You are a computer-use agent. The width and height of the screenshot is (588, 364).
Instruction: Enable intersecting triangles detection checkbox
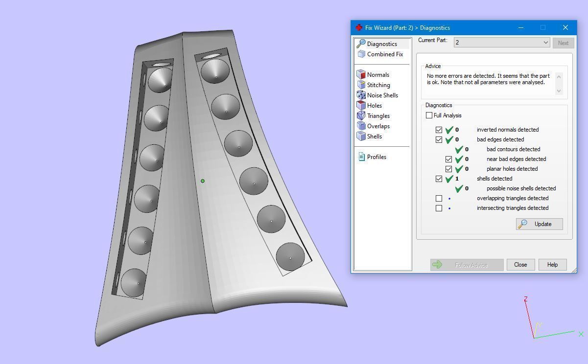pyautogui.click(x=439, y=208)
